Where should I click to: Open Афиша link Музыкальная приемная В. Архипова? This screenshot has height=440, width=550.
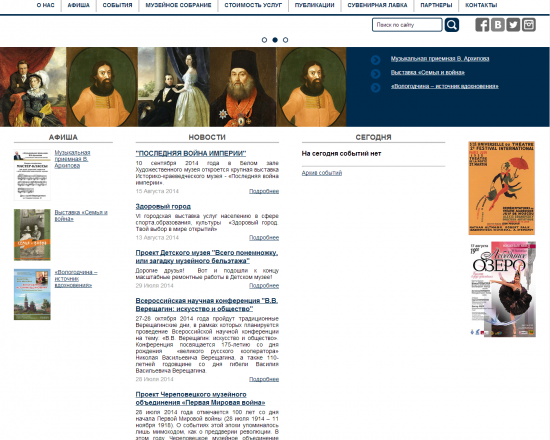(72, 159)
